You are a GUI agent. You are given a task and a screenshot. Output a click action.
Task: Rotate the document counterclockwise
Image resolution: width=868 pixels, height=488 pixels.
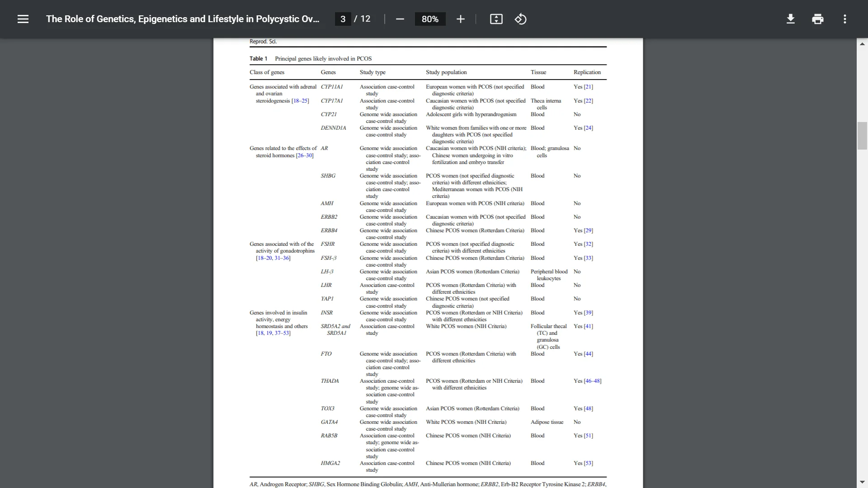[520, 19]
